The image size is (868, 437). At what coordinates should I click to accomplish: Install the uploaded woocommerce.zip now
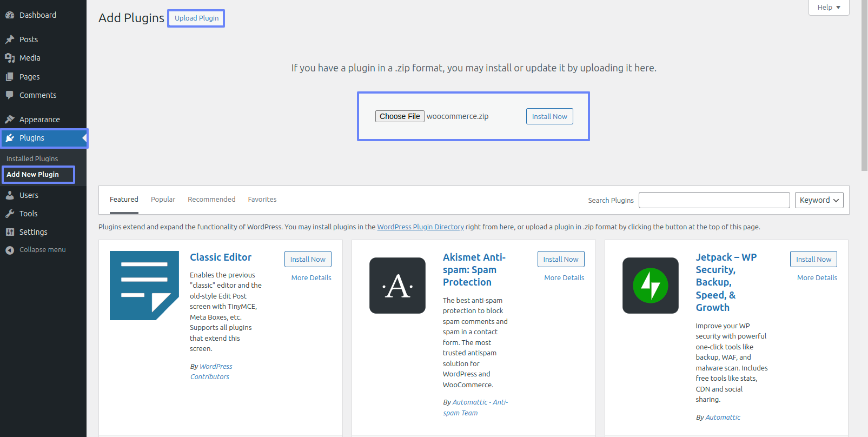click(x=549, y=116)
